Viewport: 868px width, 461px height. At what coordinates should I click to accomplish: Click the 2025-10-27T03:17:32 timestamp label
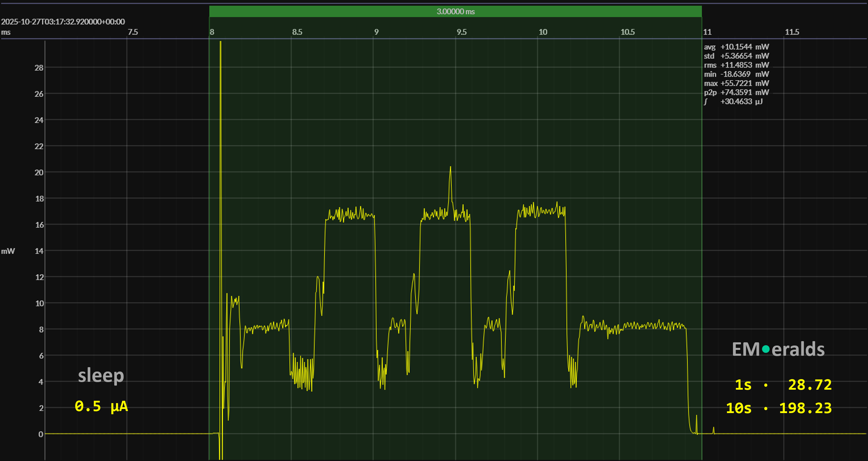[63, 22]
